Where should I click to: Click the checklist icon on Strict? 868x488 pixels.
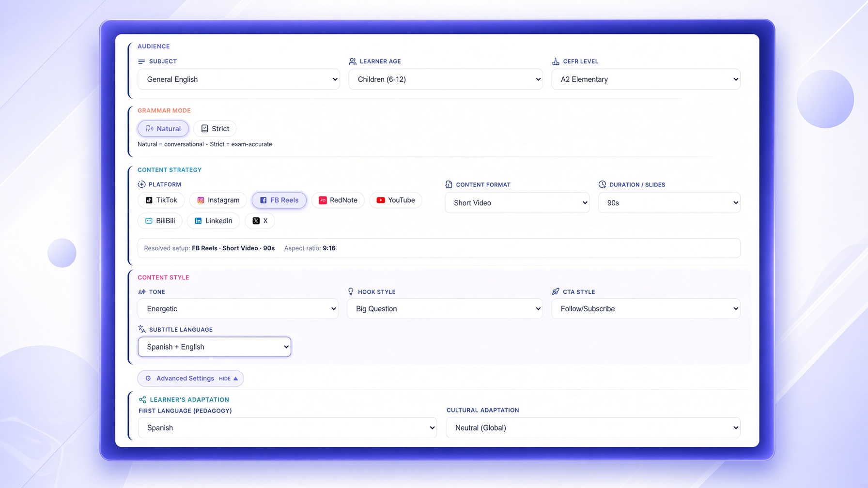pos(205,129)
